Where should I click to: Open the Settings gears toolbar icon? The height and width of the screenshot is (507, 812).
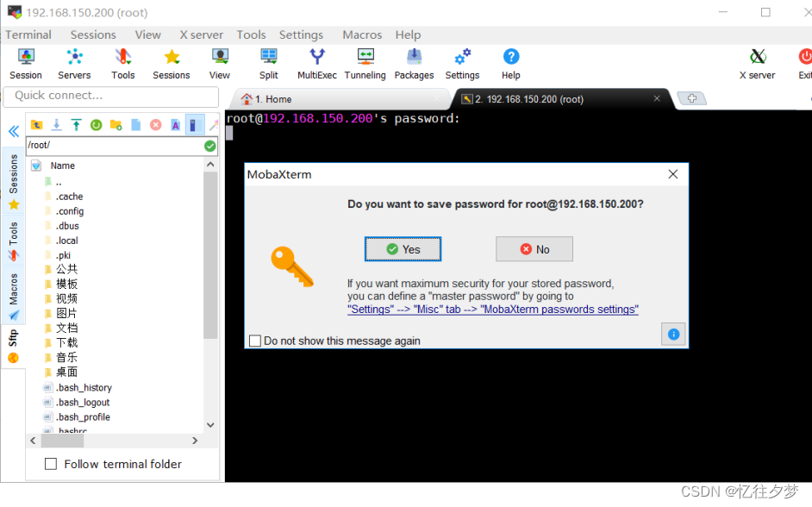pyautogui.click(x=462, y=64)
